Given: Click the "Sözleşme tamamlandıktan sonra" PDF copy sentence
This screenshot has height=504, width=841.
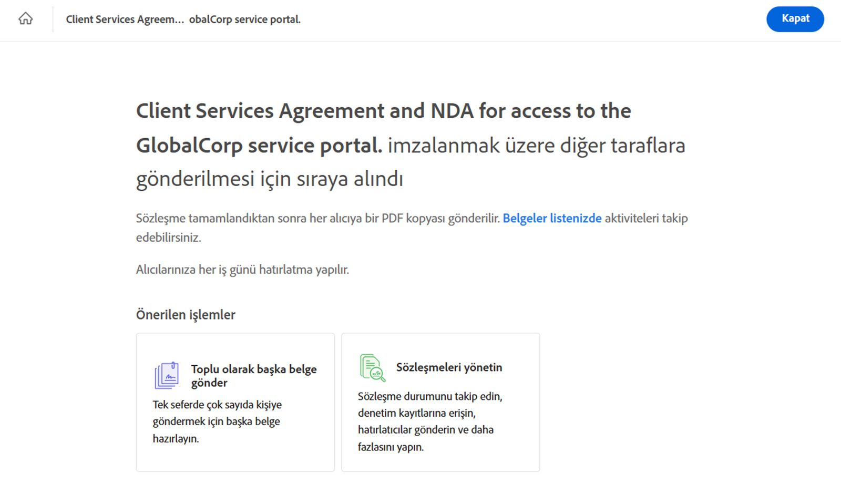Looking at the screenshot, I should click(x=317, y=218).
